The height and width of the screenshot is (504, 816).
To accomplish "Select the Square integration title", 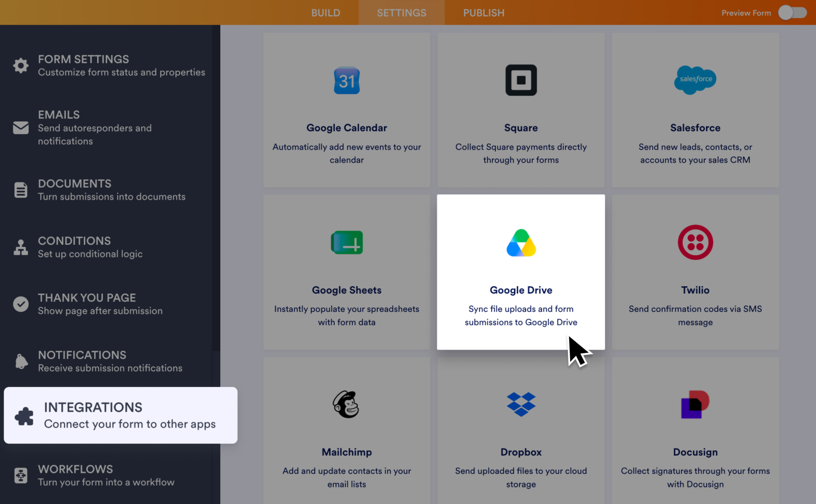I will tap(521, 128).
